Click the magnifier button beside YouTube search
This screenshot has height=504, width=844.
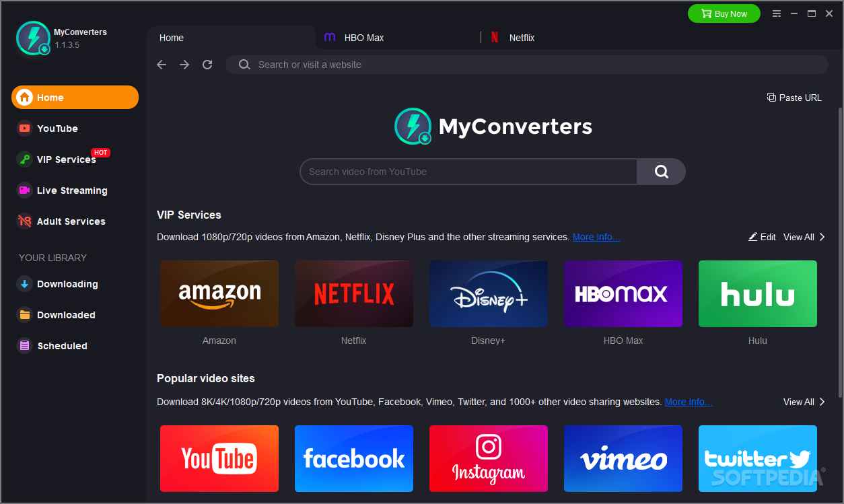pos(661,172)
